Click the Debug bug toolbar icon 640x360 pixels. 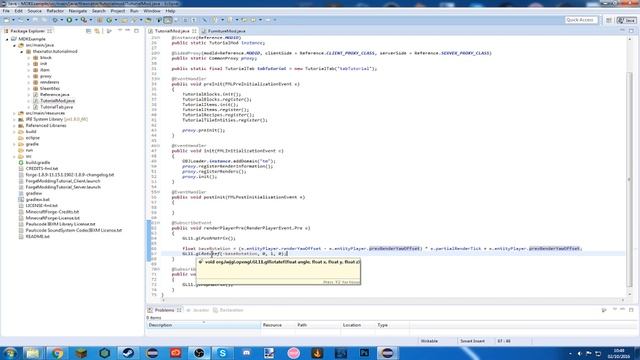click(x=55, y=20)
